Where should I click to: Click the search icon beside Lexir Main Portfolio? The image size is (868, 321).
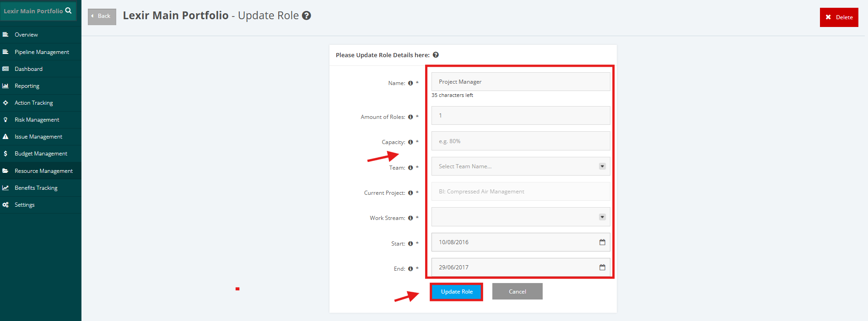point(68,10)
